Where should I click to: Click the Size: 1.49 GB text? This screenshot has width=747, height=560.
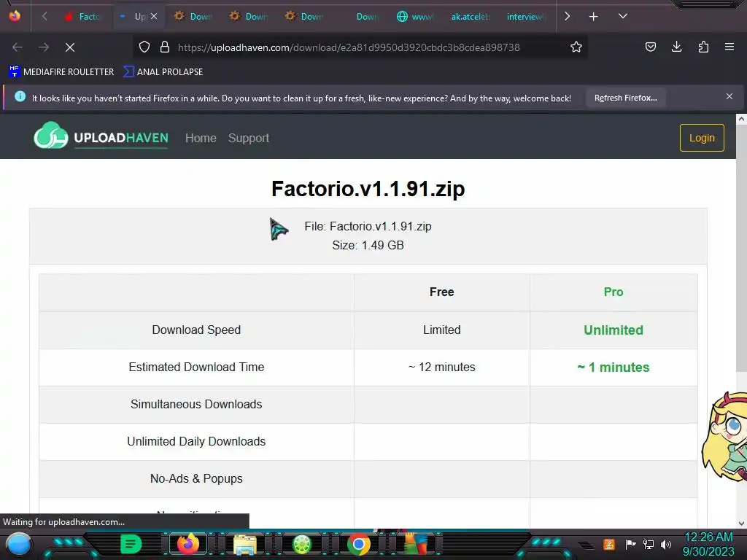(x=368, y=245)
